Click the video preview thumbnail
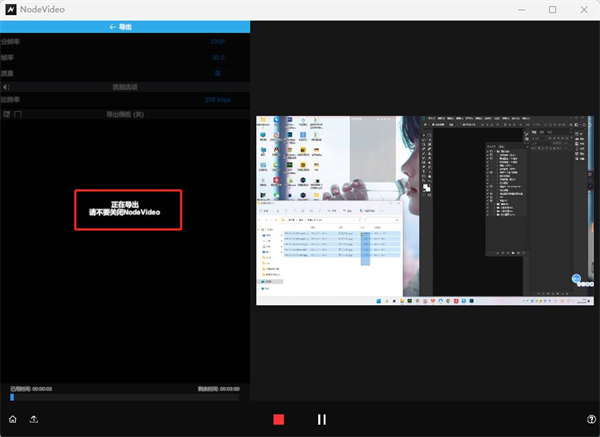The height and width of the screenshot is (437, 600). coord(423,209)
